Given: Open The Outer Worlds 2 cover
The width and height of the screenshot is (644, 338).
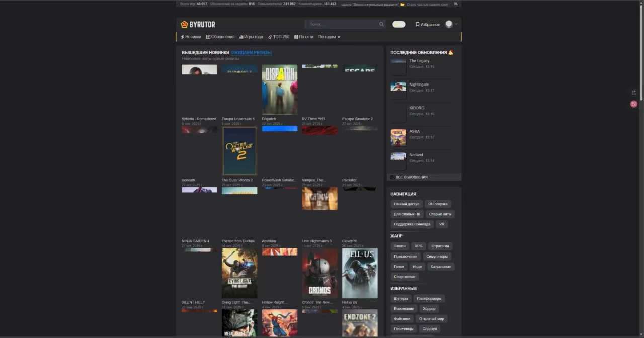Looking at the screenshot, I should pos(239,151).
